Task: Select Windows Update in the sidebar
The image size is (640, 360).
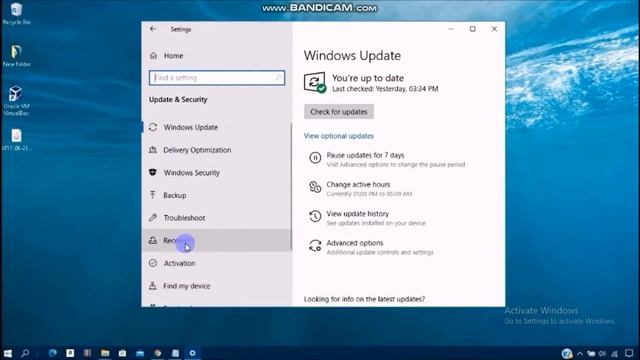Action: [217, 127]
